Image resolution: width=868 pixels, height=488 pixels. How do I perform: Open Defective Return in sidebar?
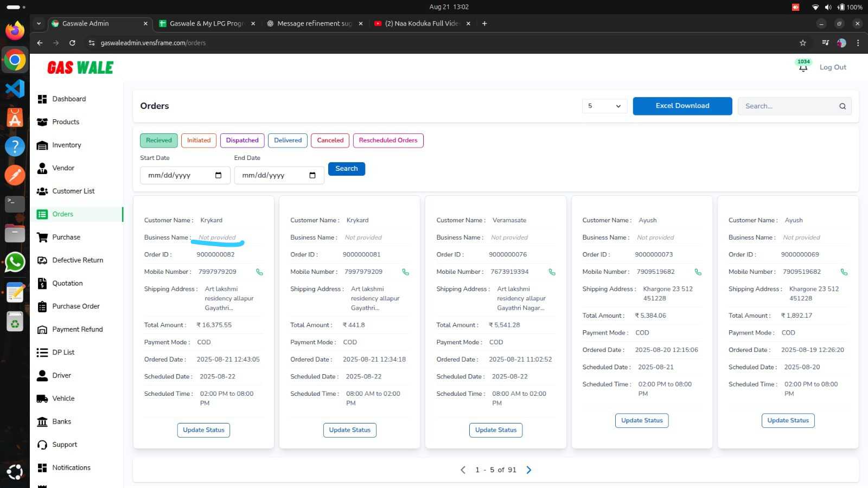[78, 260]
